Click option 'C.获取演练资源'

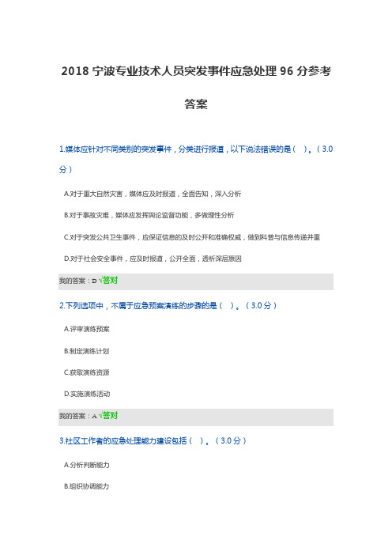87,372
